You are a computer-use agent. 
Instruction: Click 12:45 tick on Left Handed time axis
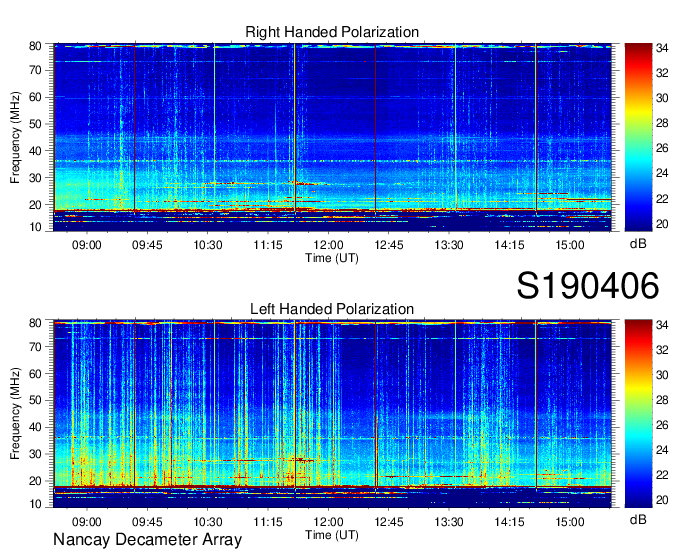point(389,522)
